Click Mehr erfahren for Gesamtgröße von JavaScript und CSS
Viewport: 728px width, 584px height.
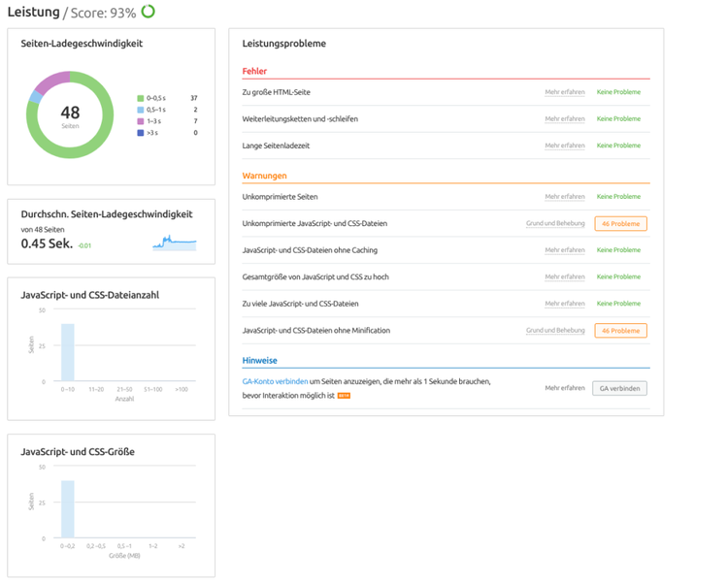[565, 276]
